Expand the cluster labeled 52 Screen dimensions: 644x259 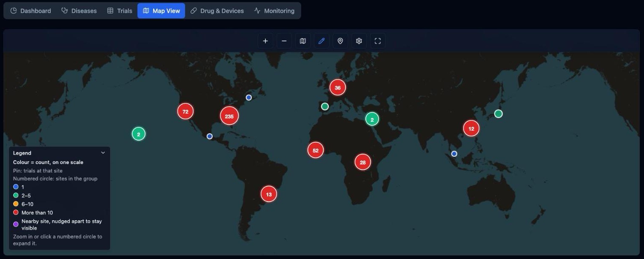(x=316, y=150)
